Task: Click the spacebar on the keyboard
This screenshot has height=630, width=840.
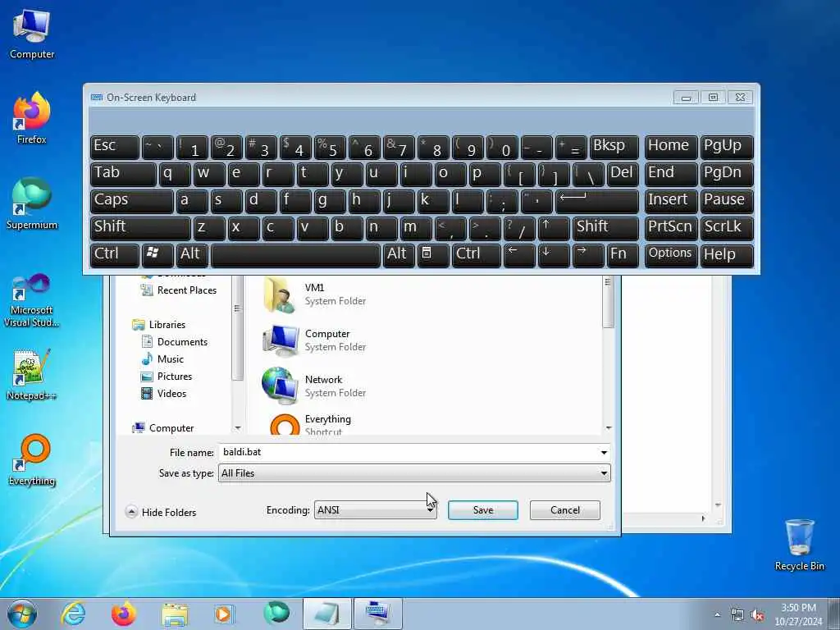Action: tap(295, 255)
